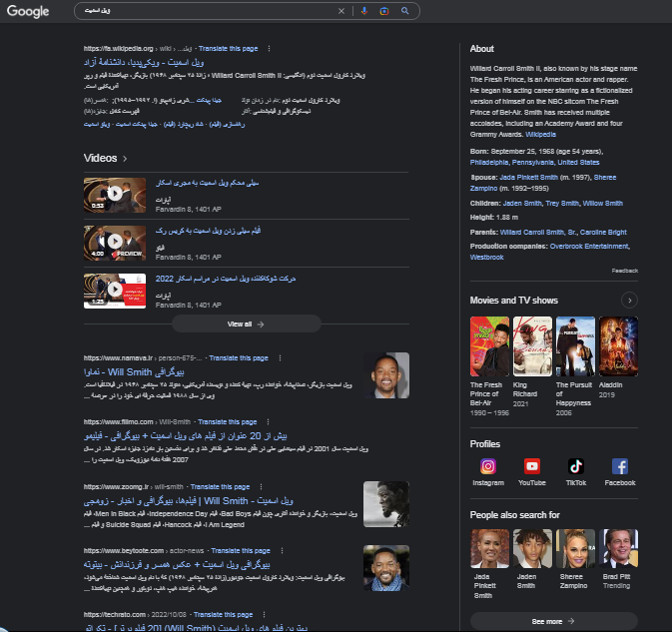This screenshot has height=632, width=672.
Task: Click View all videos button
Action: (246, 323)
